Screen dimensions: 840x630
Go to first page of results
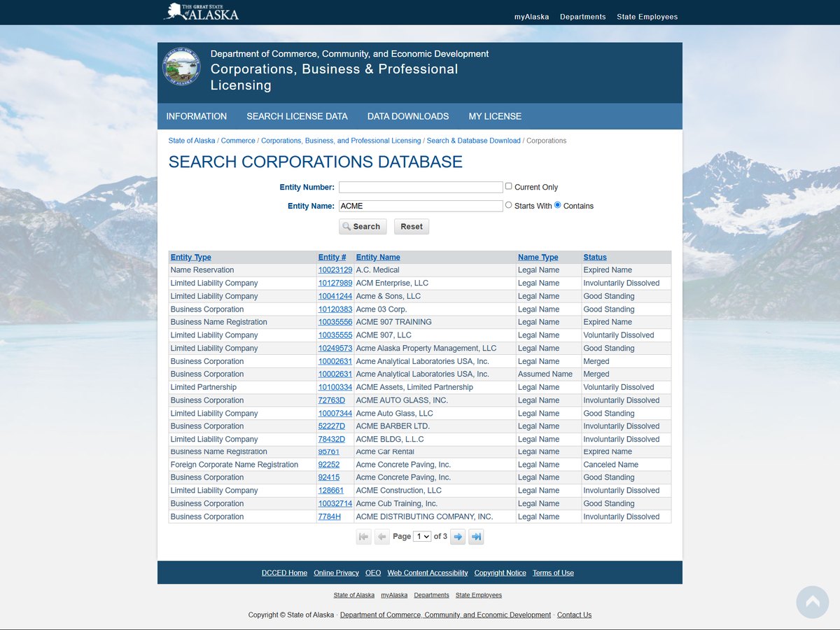coord(363,537)
